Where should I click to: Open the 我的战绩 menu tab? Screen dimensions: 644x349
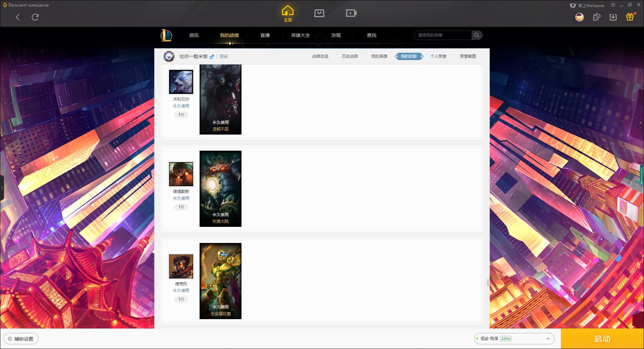click(229, 35)
